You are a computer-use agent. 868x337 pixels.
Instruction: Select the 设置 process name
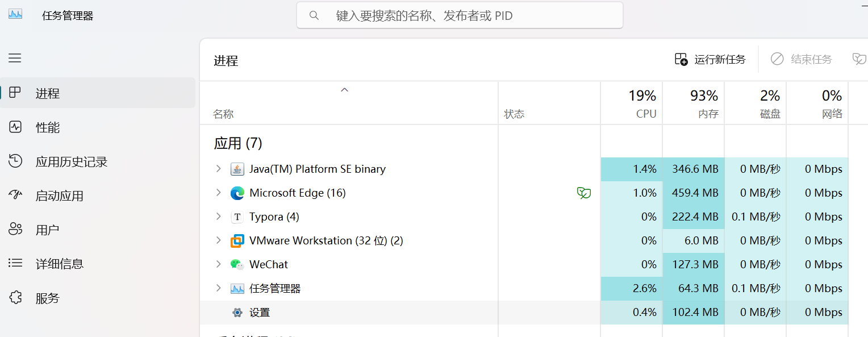tap(260, 313)
